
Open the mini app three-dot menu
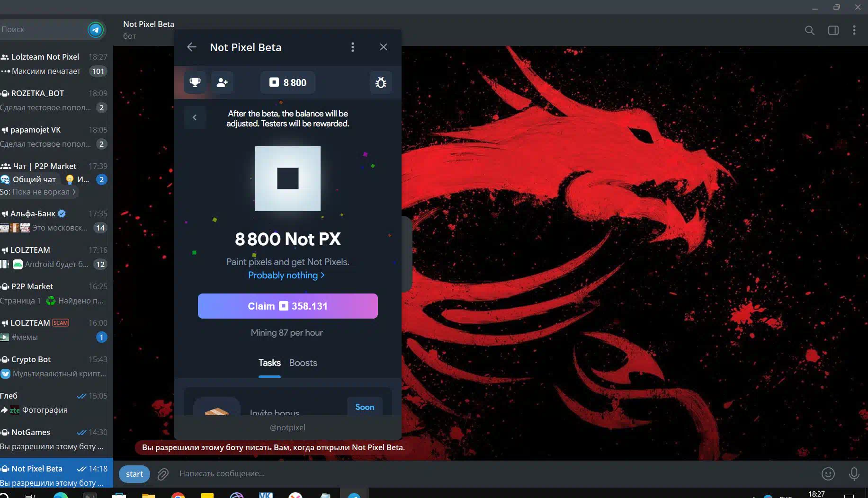[352, 47]
